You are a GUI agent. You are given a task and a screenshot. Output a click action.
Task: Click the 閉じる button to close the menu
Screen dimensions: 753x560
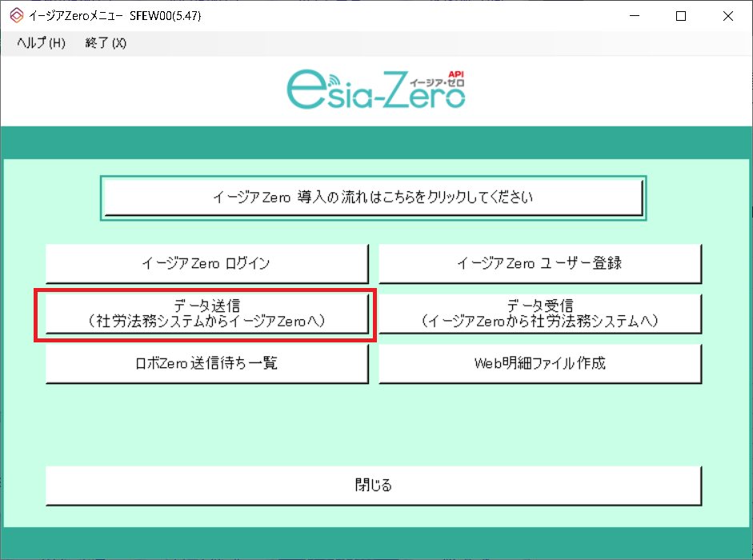click(x=373, y=486)
